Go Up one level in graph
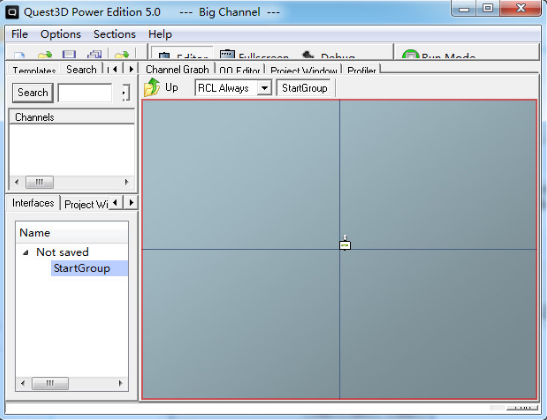This screenshot has height=420, width=547. click(161, 87)
